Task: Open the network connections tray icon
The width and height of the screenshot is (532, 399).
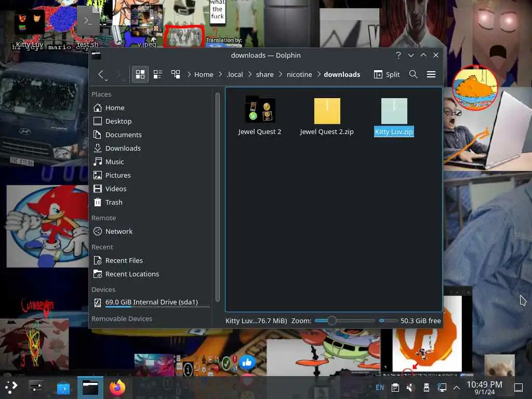Action: coord(442,388)
